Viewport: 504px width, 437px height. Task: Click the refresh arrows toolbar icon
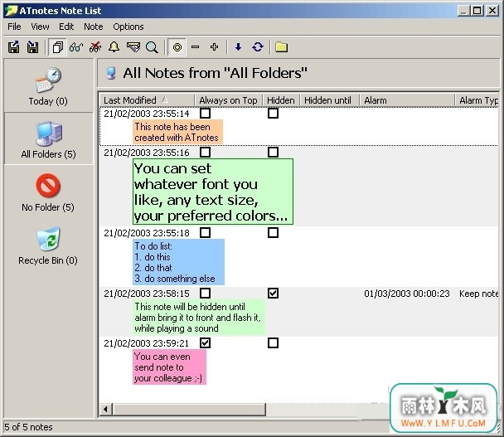(258, 47)
